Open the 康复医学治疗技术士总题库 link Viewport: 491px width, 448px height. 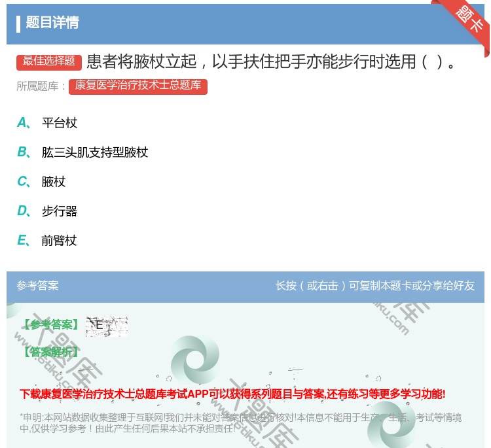(x=137, y=86)
